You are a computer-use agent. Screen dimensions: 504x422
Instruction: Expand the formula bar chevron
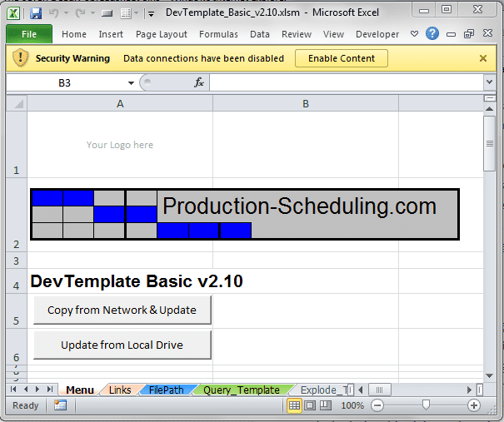coord(489,82)
